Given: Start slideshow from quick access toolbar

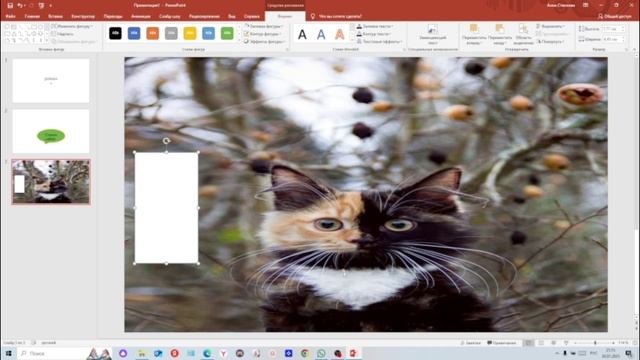Looking at the screenshot, I should tap(41, 6).
